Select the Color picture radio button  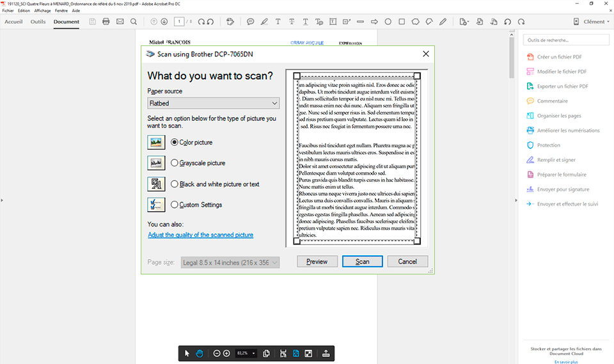pyautogui.click(x=174, y=142)
